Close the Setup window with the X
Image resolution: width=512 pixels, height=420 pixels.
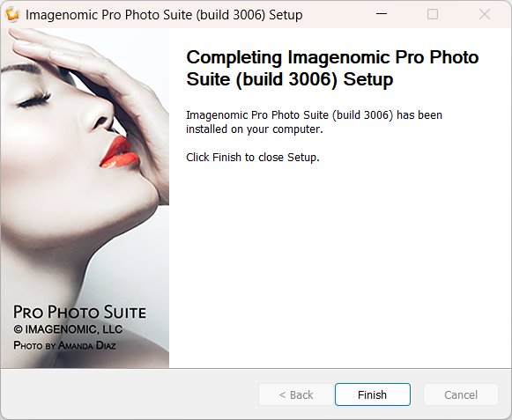point(485,14)
